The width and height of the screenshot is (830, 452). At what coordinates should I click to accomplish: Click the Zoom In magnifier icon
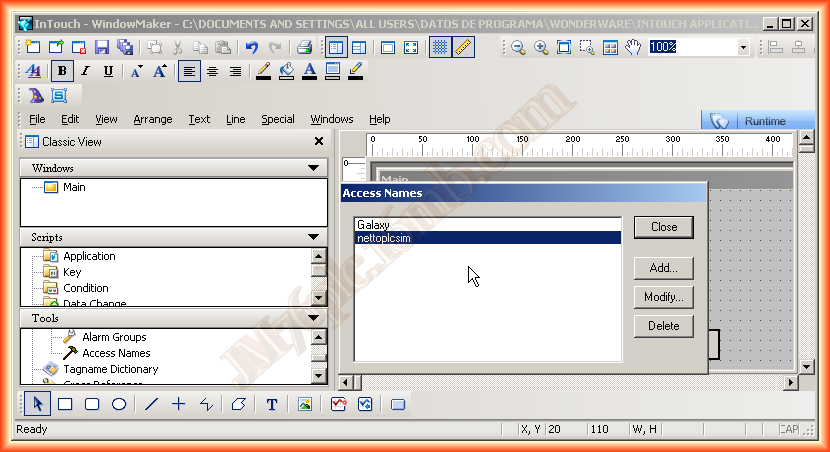tap(541, 47)
